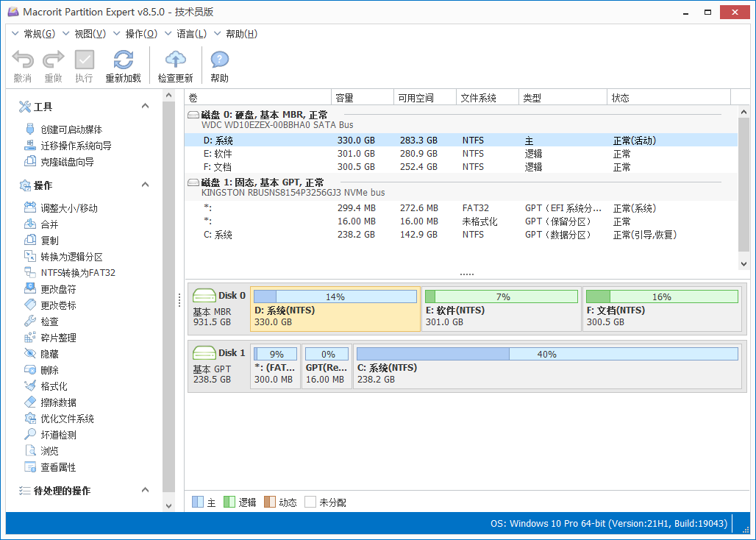Collapse the 工具 section chevron

(x=146, y=107)
